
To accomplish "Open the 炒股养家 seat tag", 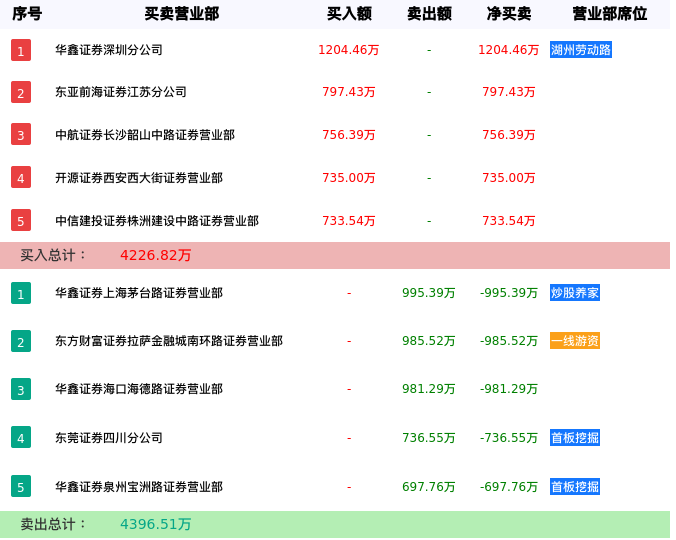I will (x=575, y=293).
